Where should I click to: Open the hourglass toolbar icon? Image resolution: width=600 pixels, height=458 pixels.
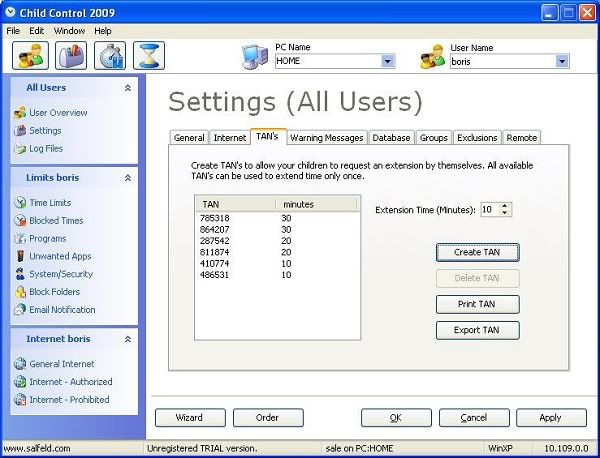(x=149, y=56)
